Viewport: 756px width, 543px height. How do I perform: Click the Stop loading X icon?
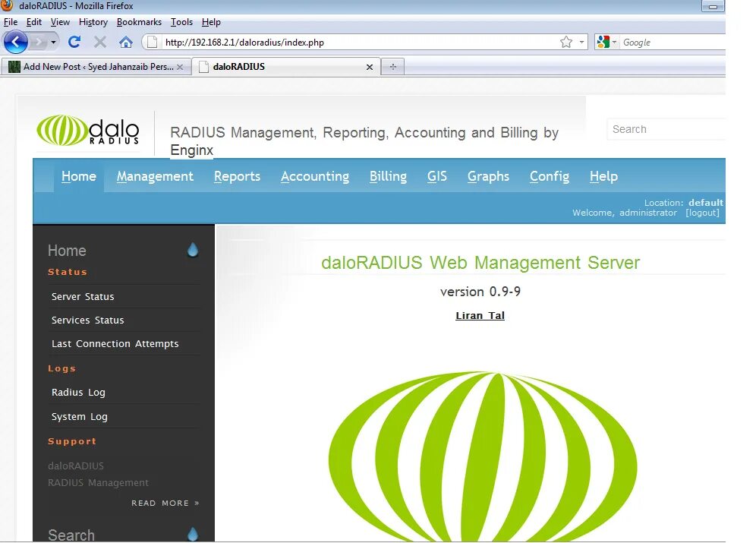(99, 42)
